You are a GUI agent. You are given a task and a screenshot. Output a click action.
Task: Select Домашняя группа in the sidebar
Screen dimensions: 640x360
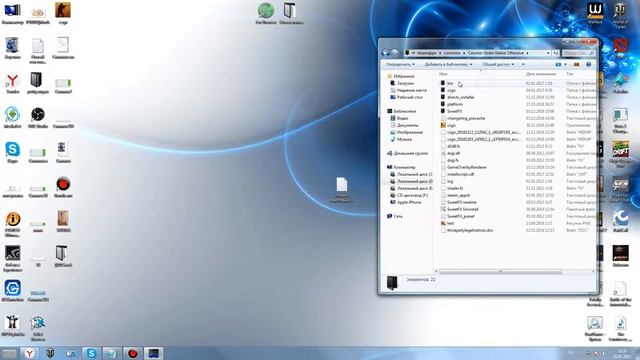[410, 153]
